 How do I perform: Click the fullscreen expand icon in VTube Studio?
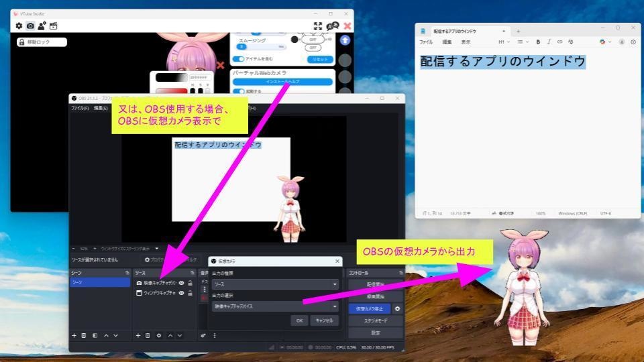click(x=318, y=26)
